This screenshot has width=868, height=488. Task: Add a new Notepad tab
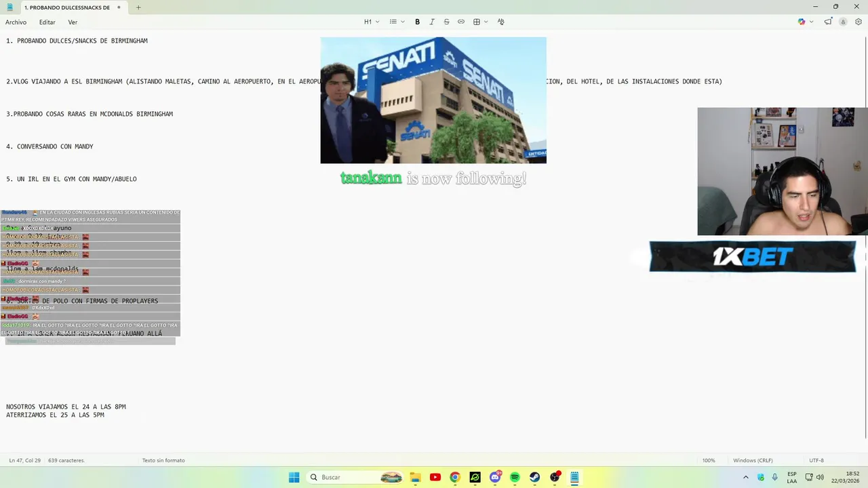(x=138, y=7)
